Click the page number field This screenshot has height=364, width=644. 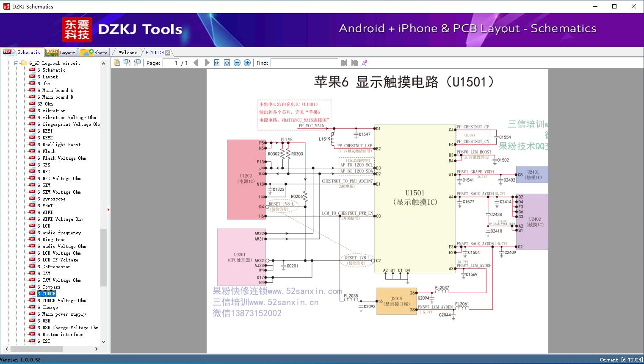171,63
